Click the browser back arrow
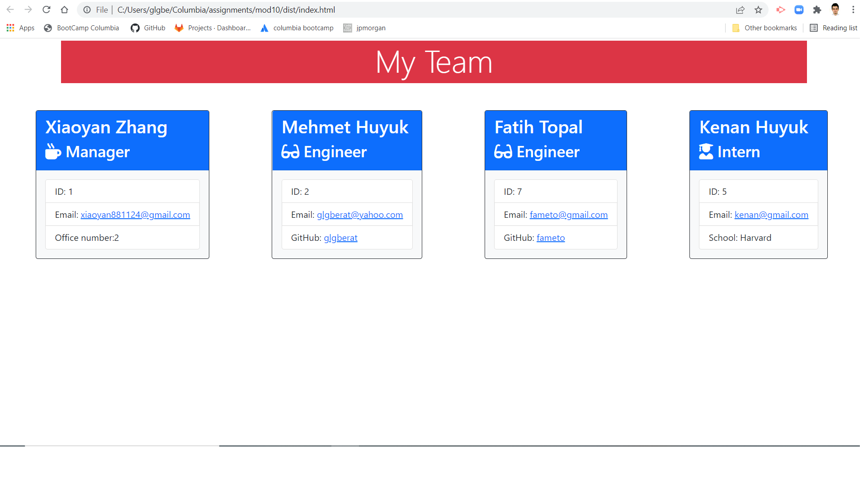Screen dimensions: 868x488 pos(10,9)
